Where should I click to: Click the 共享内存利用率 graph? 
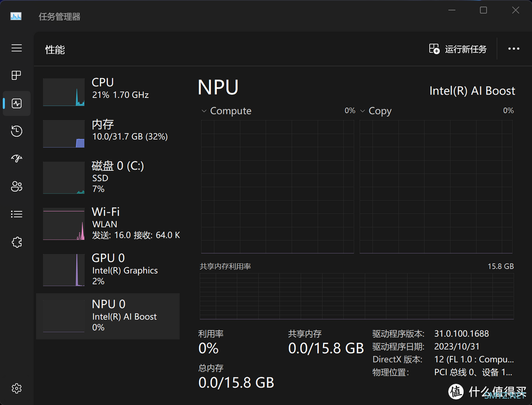click(357, 297)
